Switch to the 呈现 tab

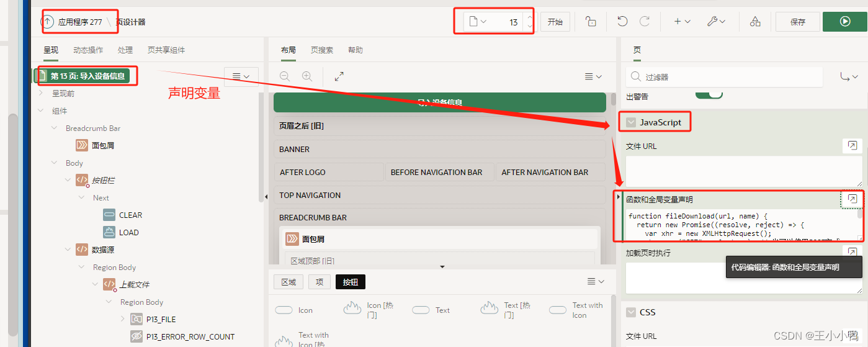coord(51,50)
